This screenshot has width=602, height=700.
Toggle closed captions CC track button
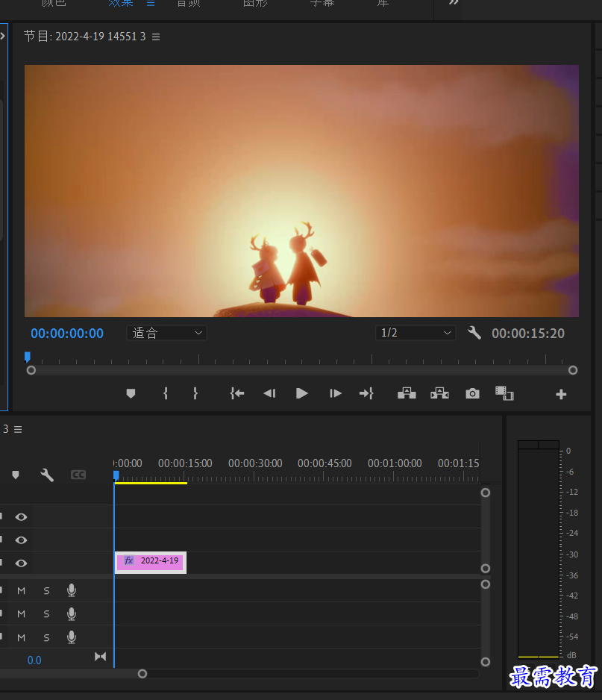[x=78, y=475]
